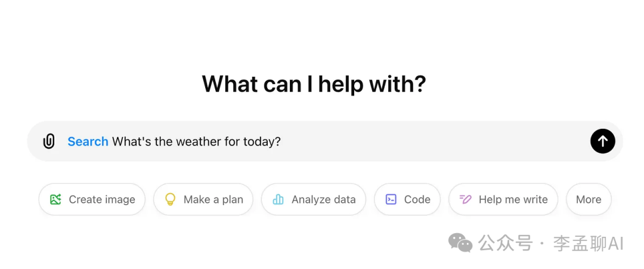Click the purple terminal Code icon
Viewport: 644px width, 269px height.
[x=391, y=200]
